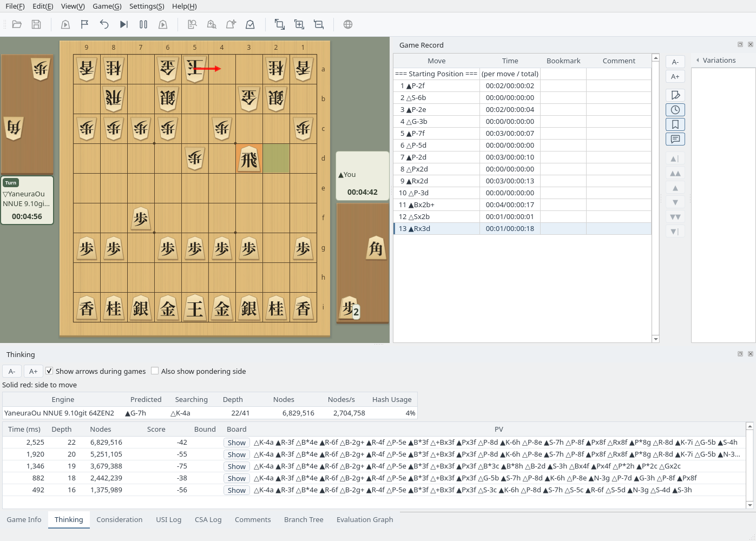This screenshot has height=541, width=756.
Task: Toggle the Bookmark column with the bookmark icon
Action: tap(675, 124)
